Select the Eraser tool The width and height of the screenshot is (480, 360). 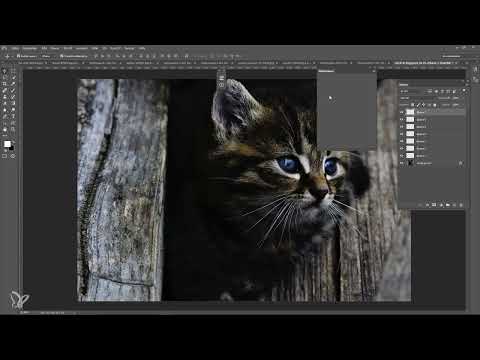pos(4,103)
